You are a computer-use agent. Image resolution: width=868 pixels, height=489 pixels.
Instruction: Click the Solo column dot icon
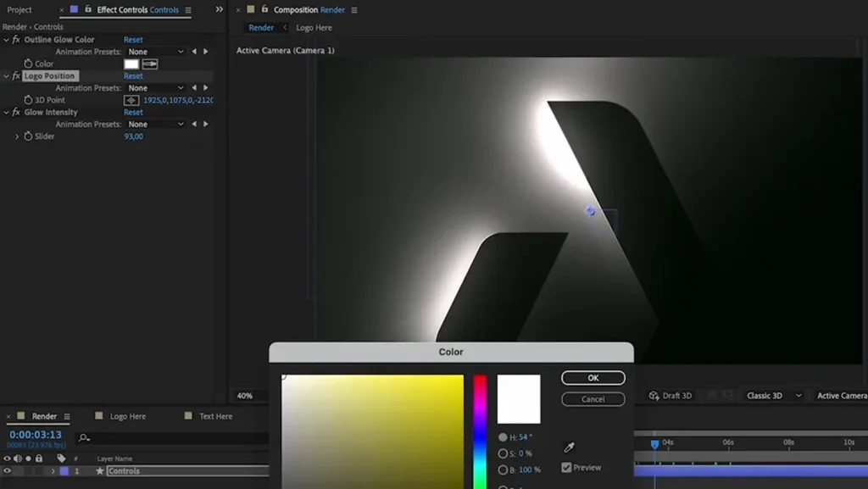(28, 458)
